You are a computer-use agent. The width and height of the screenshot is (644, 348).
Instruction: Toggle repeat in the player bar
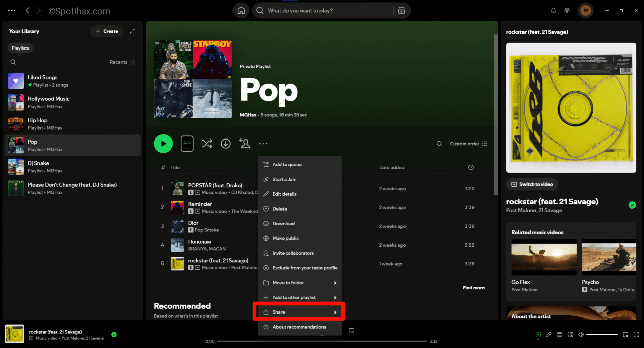[x=351, y=330]
